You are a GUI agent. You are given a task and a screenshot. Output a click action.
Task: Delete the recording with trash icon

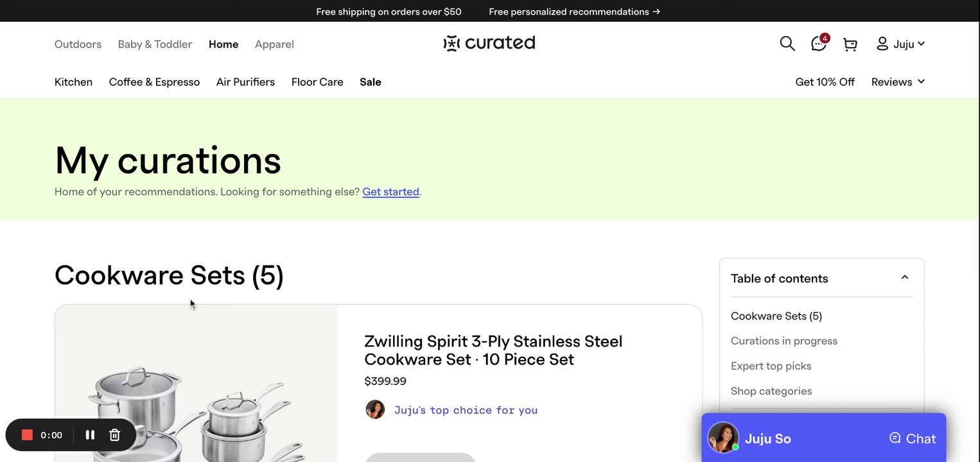coord(115,435)
